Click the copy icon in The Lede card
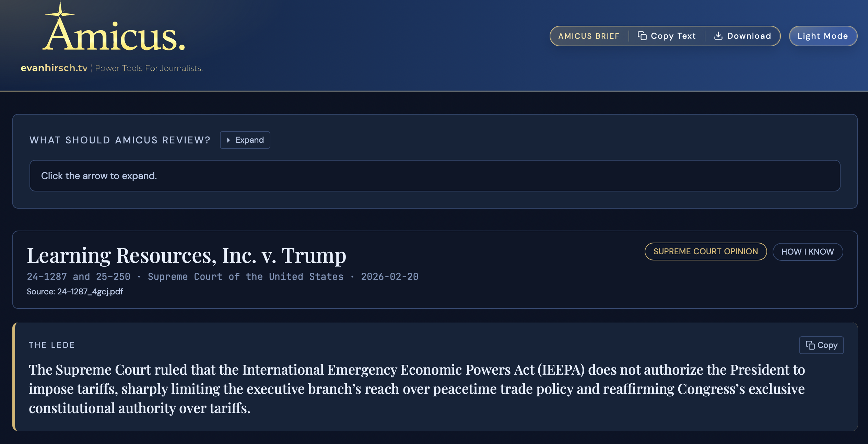Viewport: 868px width, 444px height. 810,345
